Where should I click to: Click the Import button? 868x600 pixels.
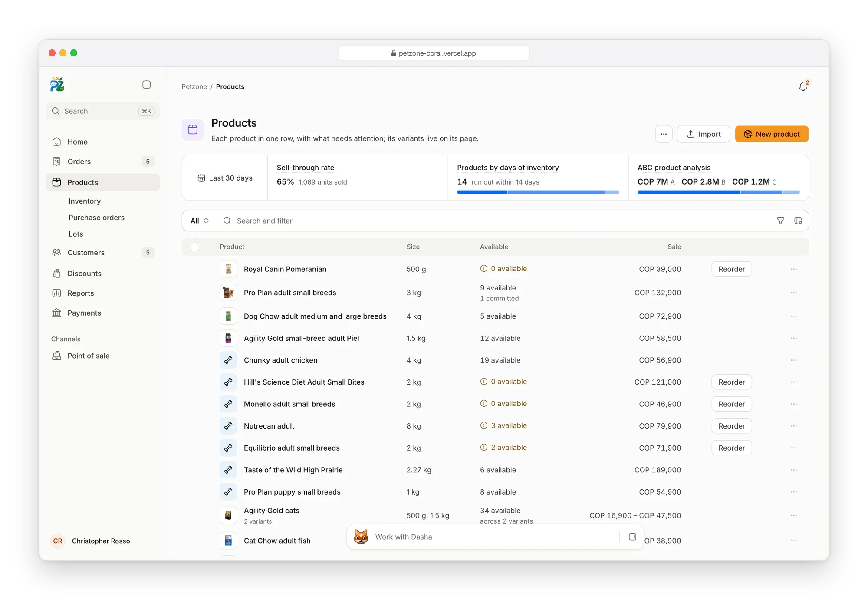click(704, 134)
